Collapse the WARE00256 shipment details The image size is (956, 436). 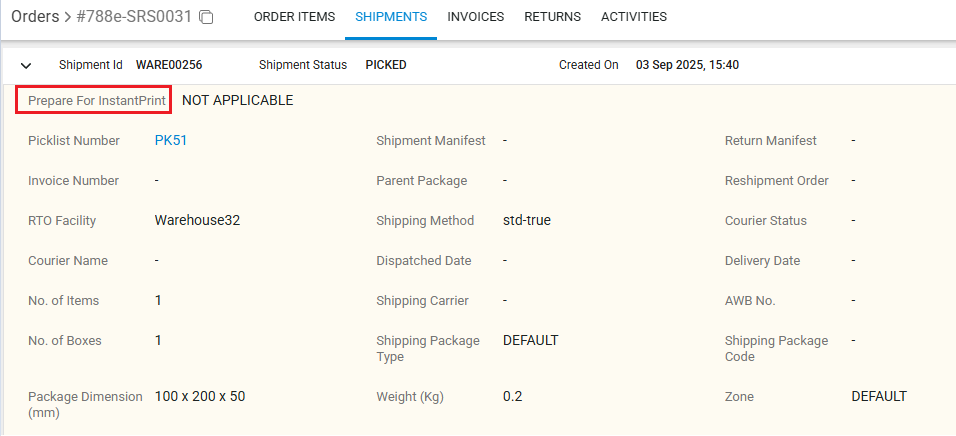(x=26, y=65)
